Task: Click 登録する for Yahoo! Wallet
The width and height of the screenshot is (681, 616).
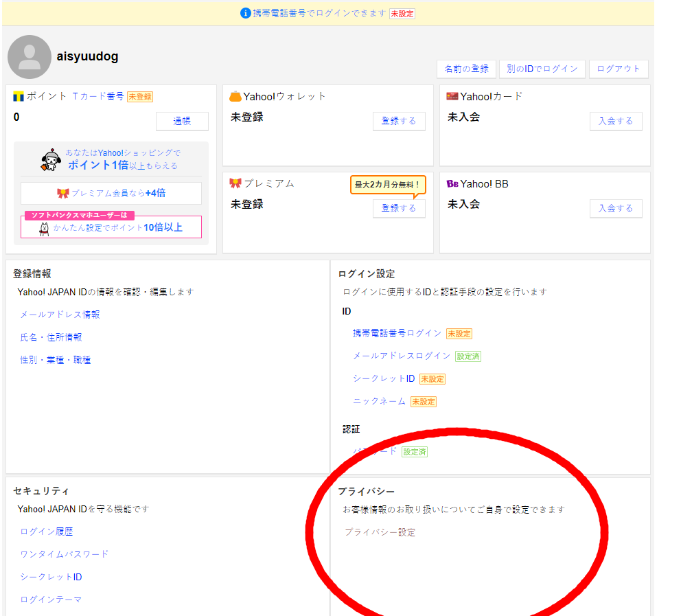Action: coord(399,121)
